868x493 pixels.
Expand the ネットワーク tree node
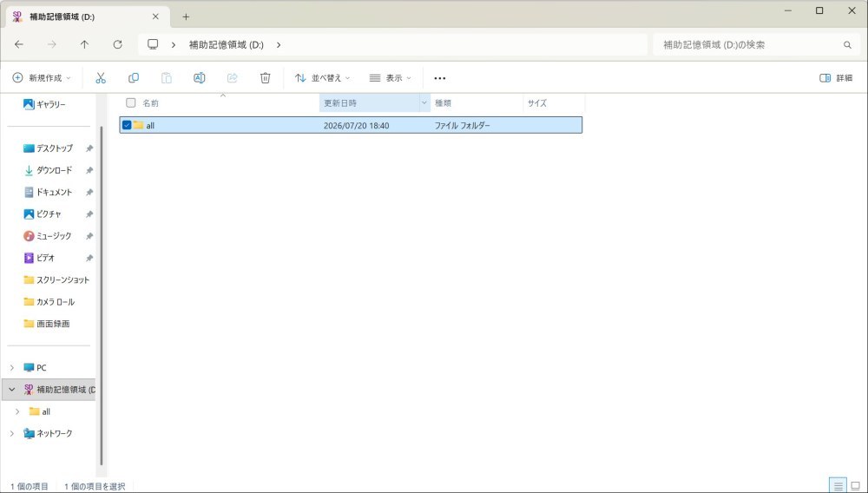(x=12, y=433)
